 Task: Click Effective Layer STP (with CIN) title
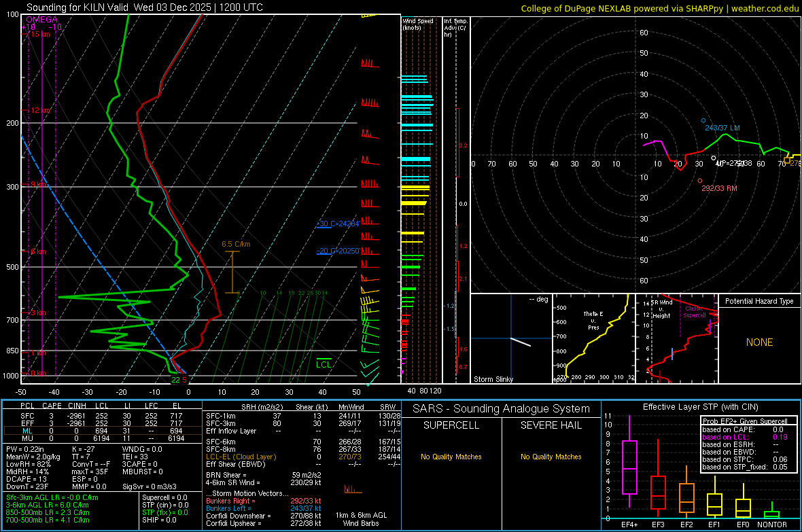(700, 407)
